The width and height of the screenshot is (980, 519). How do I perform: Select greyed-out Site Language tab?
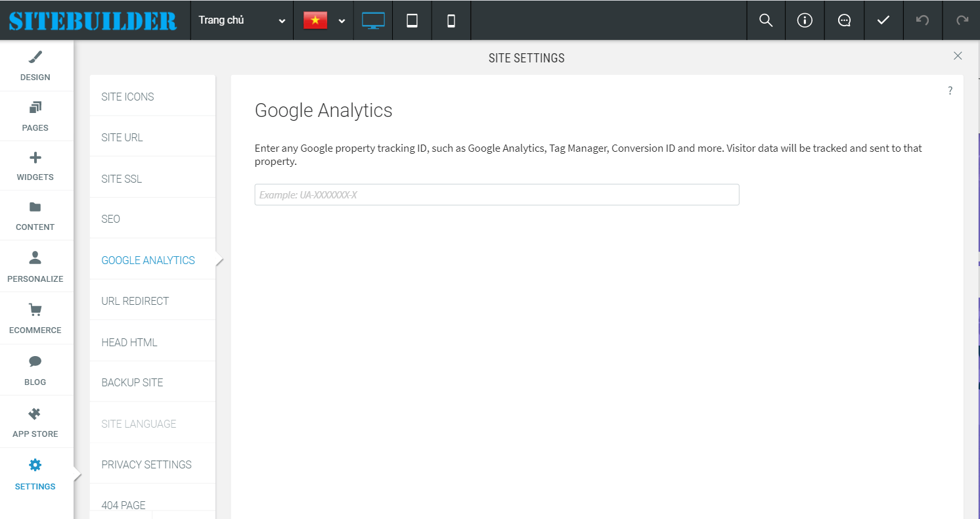(152, 424)
